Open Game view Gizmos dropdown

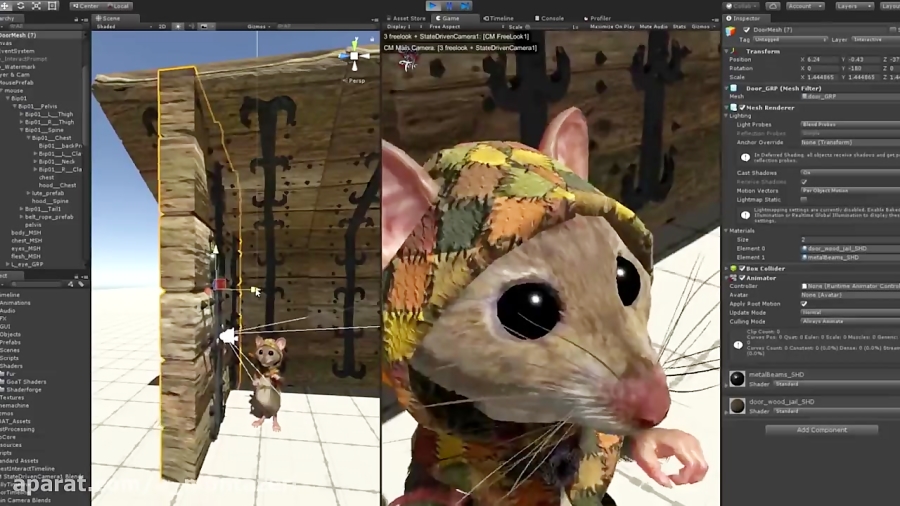(x=703, y=26)
